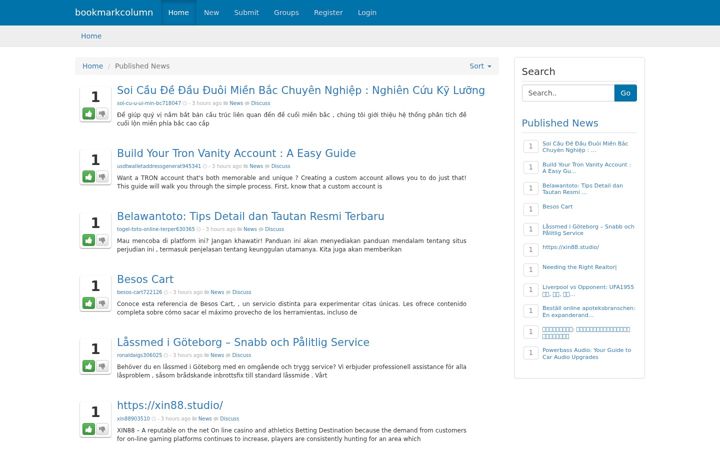Open the Besos Cart headline
Viewport: 720px width, 450px height.
(x=145, y=279)
